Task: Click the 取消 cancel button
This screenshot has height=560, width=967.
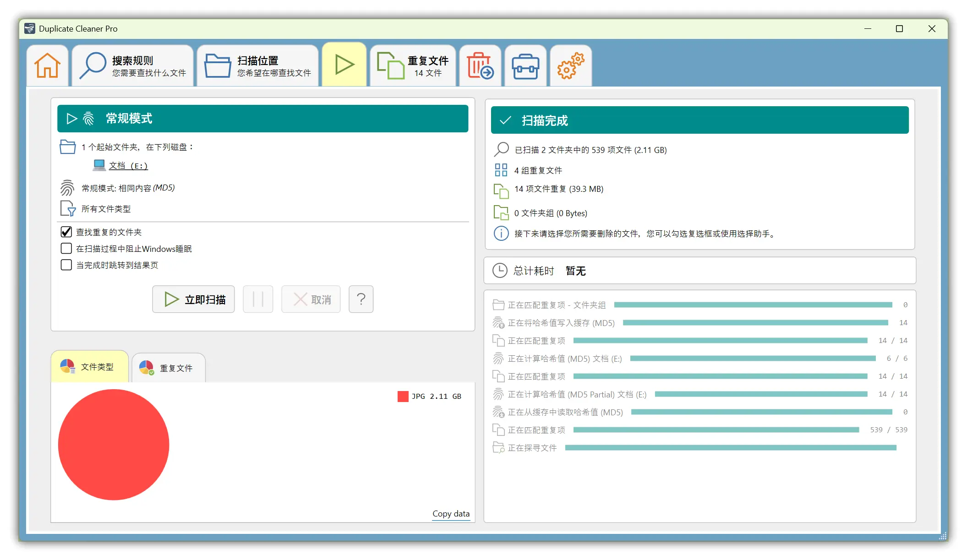Action: (x=311, y=299)
